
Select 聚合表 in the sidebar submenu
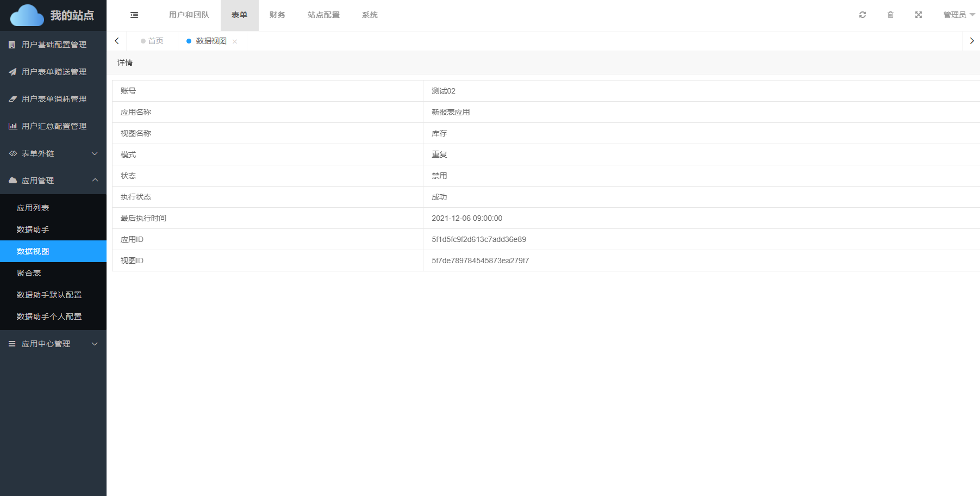click(29, 273)
